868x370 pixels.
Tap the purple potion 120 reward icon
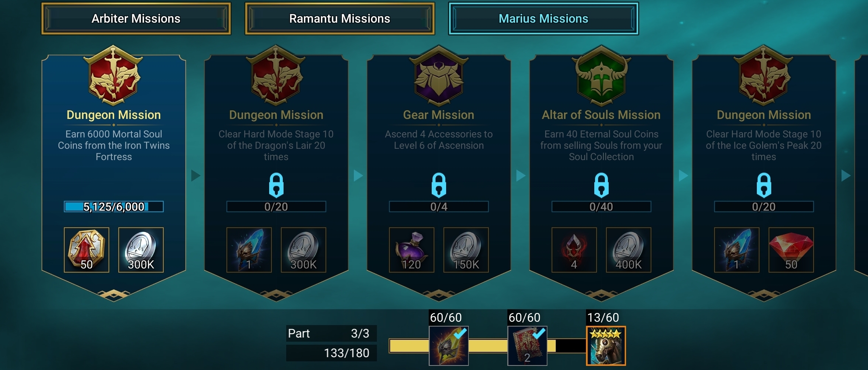[x=412, y=250]
